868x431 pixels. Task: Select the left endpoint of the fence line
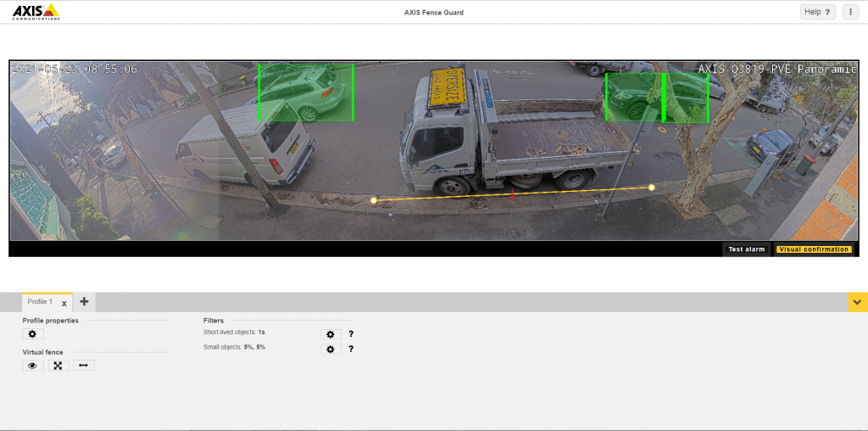(x=374, y=200)
